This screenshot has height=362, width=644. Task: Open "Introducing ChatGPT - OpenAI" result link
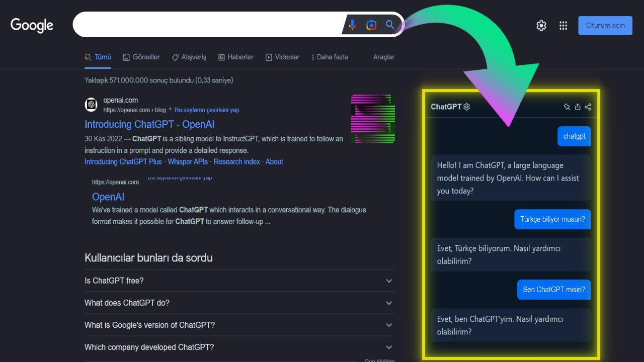pyautogui.click(x=149, y=124)
